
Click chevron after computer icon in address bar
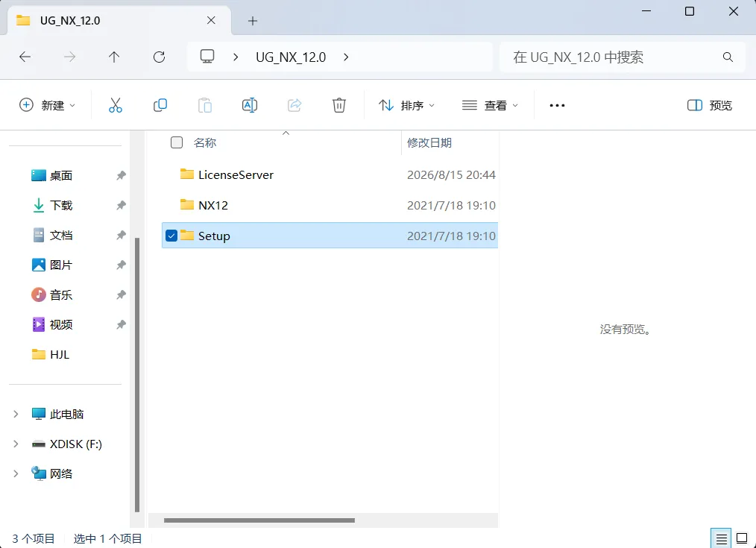pyautogui.click(x=236, y=57)
